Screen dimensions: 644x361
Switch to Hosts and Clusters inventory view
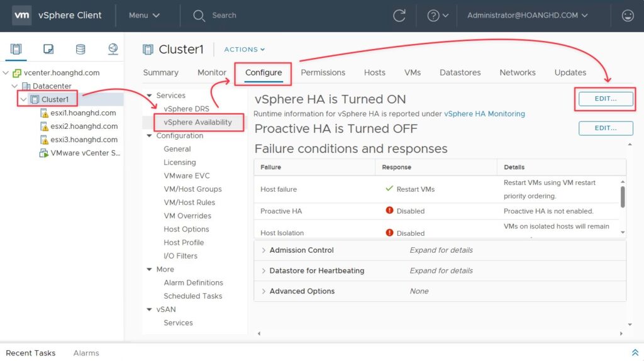click(x=16, y=49)
